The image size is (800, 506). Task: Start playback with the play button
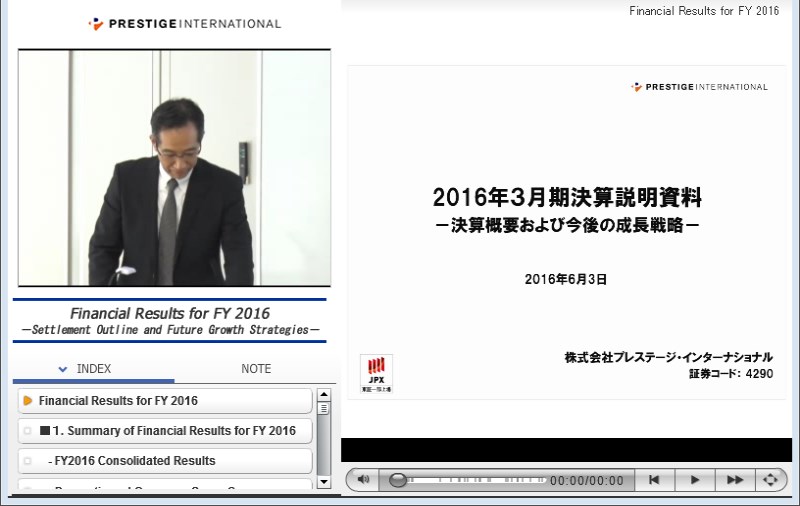(x=694, y=479)
